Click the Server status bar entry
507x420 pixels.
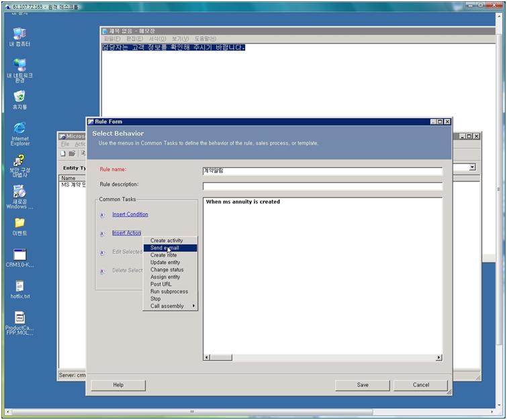(72, 376)
